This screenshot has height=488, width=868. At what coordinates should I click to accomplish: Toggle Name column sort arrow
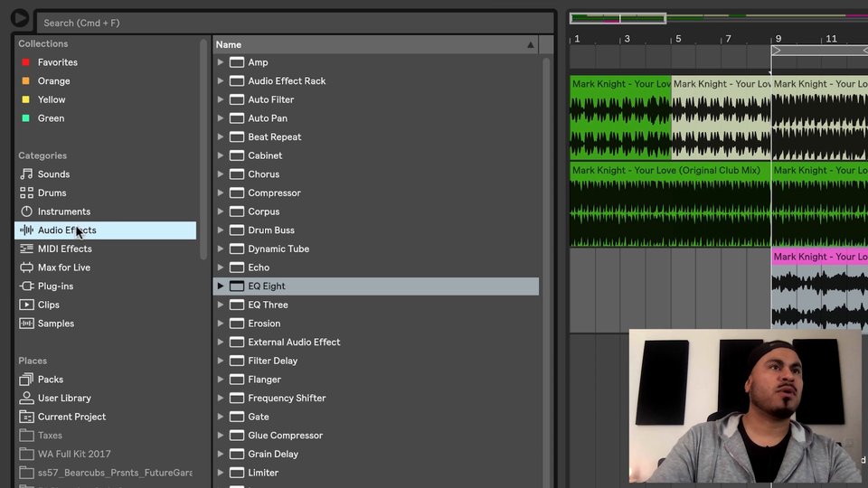pos(531,45)
